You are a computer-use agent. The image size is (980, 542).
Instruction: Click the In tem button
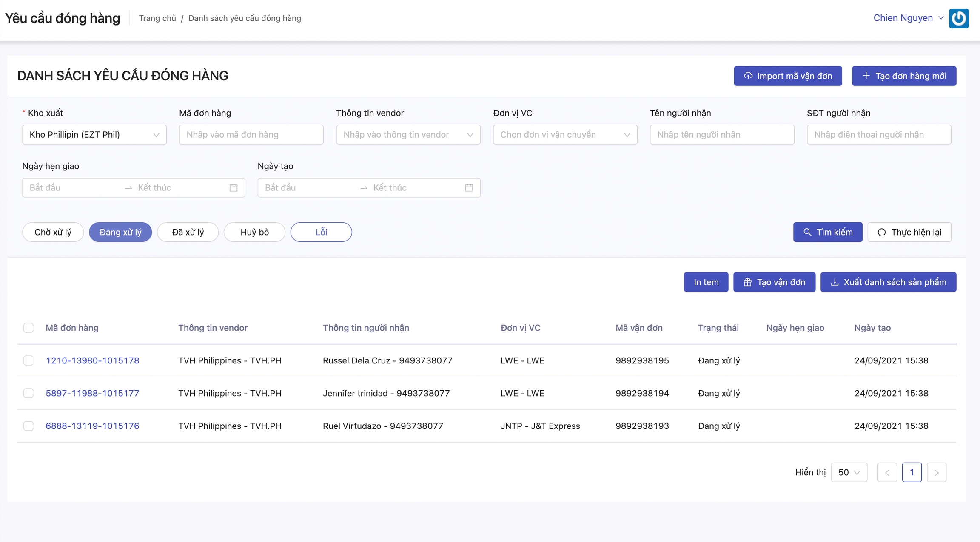[706, 282]
